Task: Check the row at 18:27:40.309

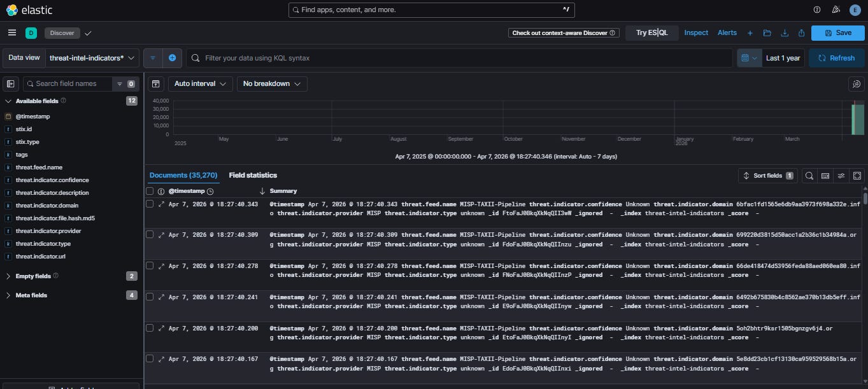Action: [x=150, y=235]
